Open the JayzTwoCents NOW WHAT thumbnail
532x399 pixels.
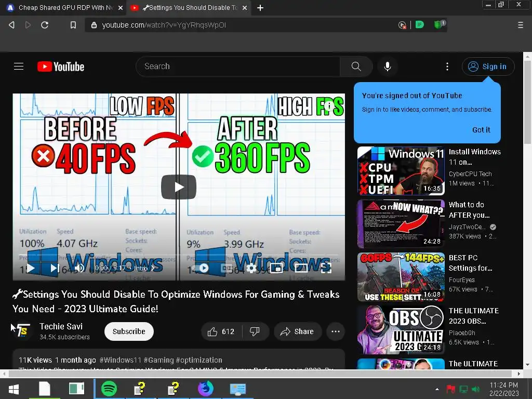(x=401, y=224)
